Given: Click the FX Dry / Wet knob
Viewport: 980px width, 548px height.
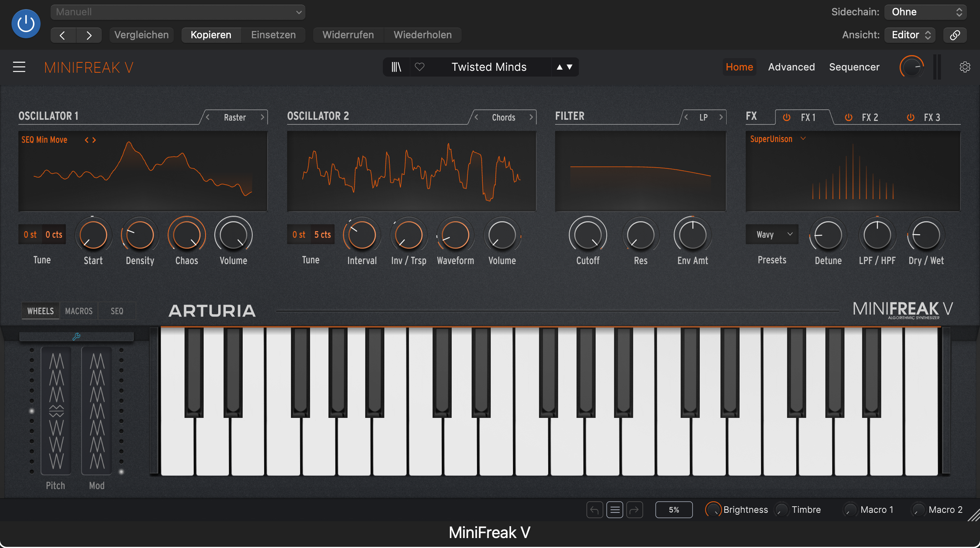Looking at the screenshot, I should click(926, 235).
